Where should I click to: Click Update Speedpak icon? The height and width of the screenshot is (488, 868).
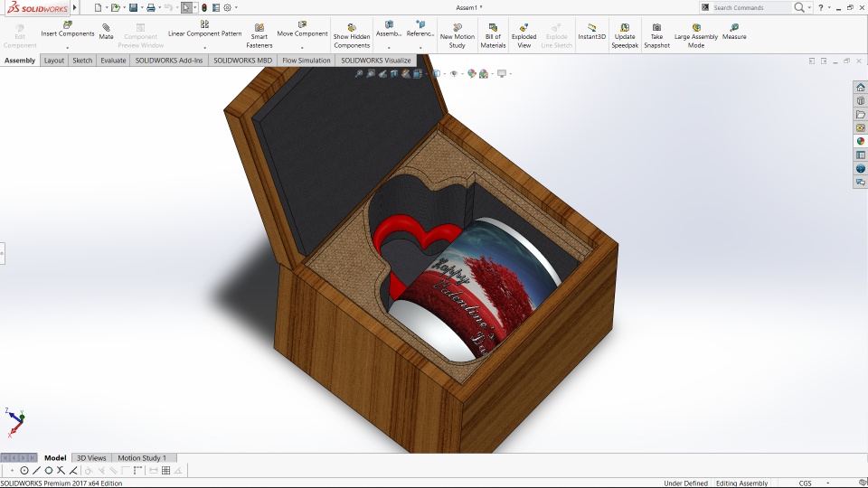tap(624, 29)
